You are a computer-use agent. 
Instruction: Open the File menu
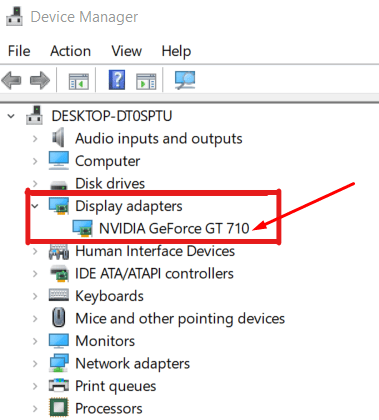pos(19,51)
